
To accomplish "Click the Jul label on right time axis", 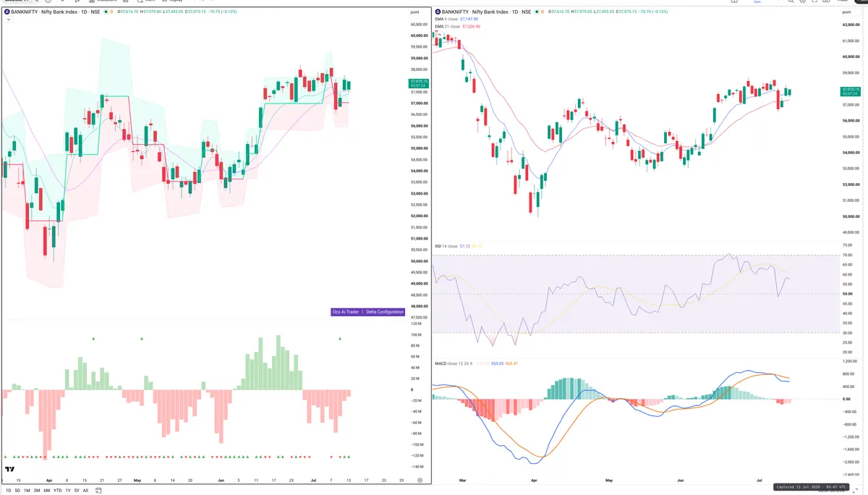I will coord(759,480).
